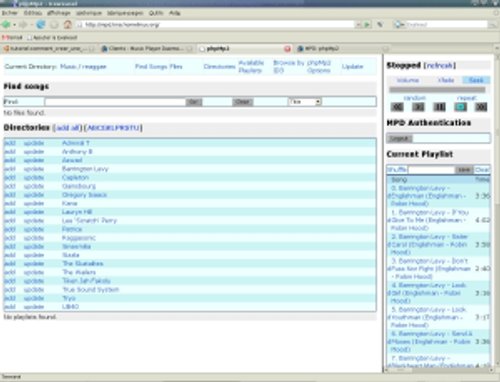Click the Update link in the navigation bar

pyautogui.click(x=352, y=67)
